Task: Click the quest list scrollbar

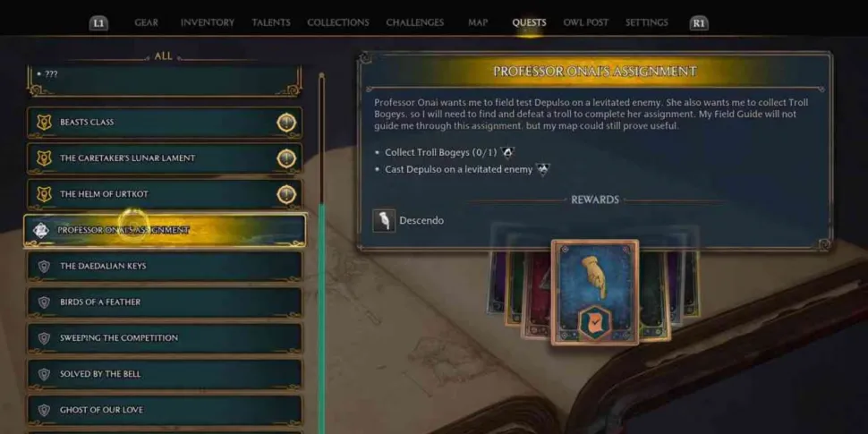Action: point(321,253)
